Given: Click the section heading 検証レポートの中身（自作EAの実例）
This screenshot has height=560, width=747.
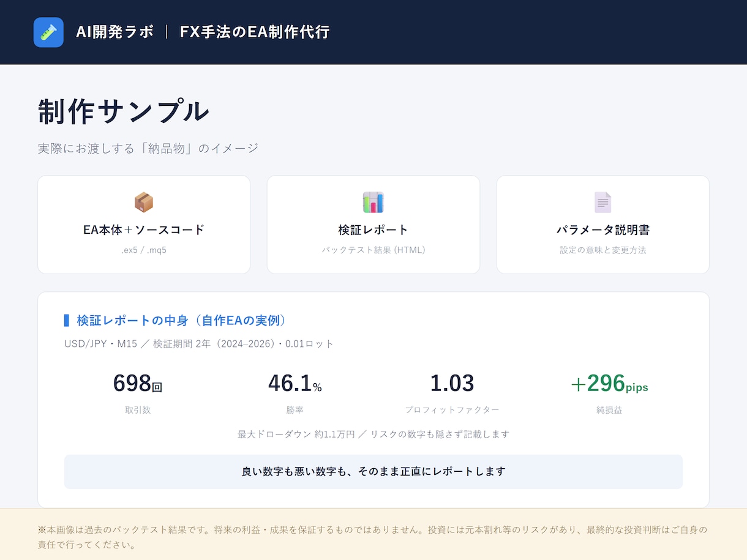Looking at the screenshot, I should 181,321.
